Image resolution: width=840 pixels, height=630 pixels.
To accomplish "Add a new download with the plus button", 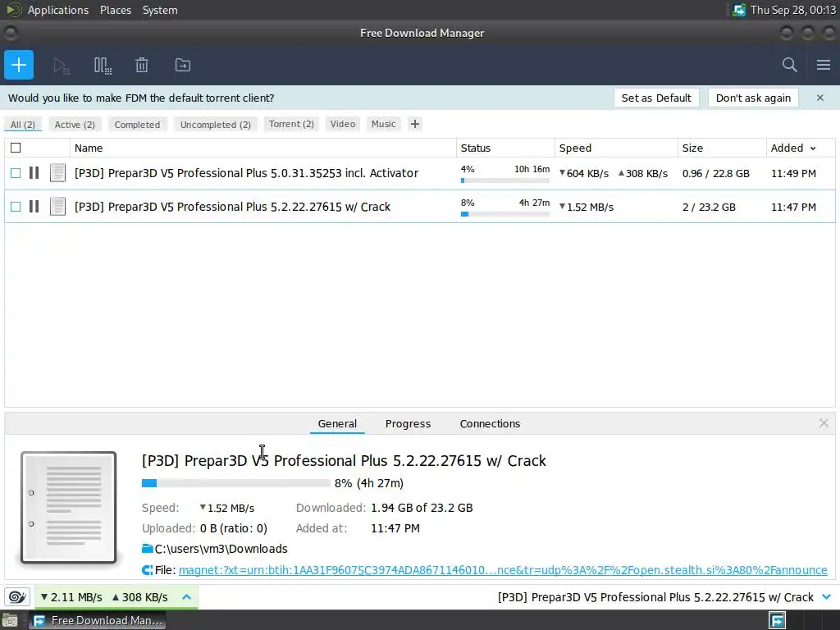I will point(19,65).
